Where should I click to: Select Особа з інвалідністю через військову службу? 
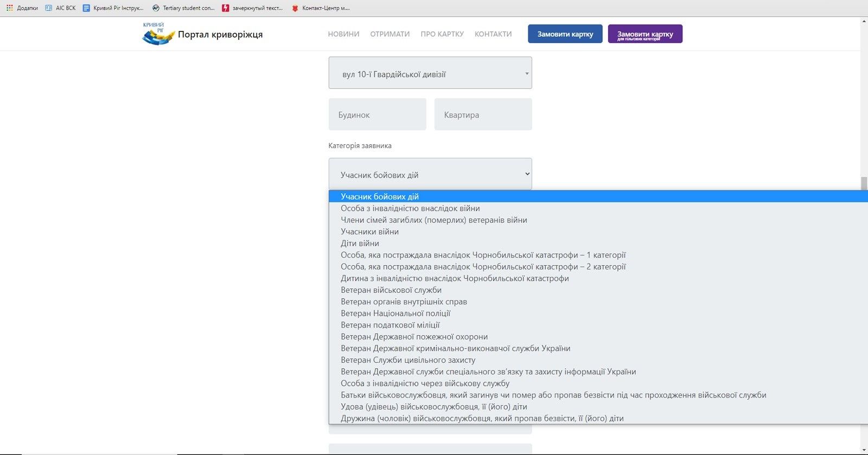[598, 383]
